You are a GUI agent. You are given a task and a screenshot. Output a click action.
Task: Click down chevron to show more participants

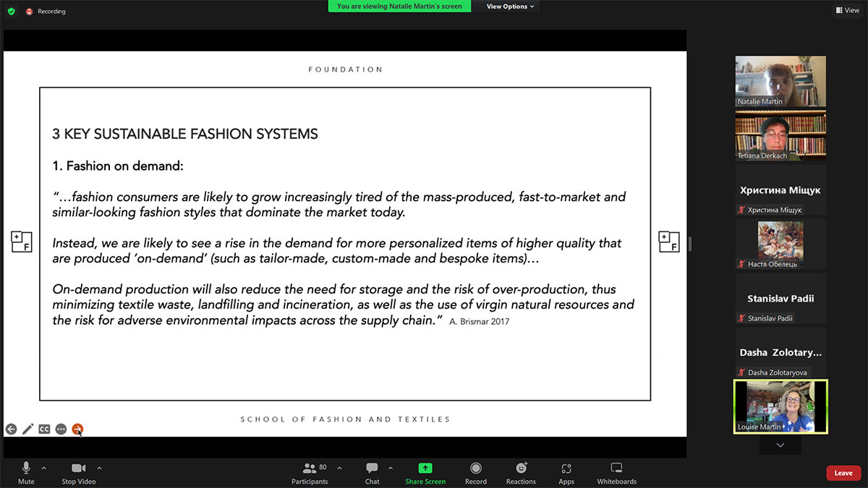780,445
